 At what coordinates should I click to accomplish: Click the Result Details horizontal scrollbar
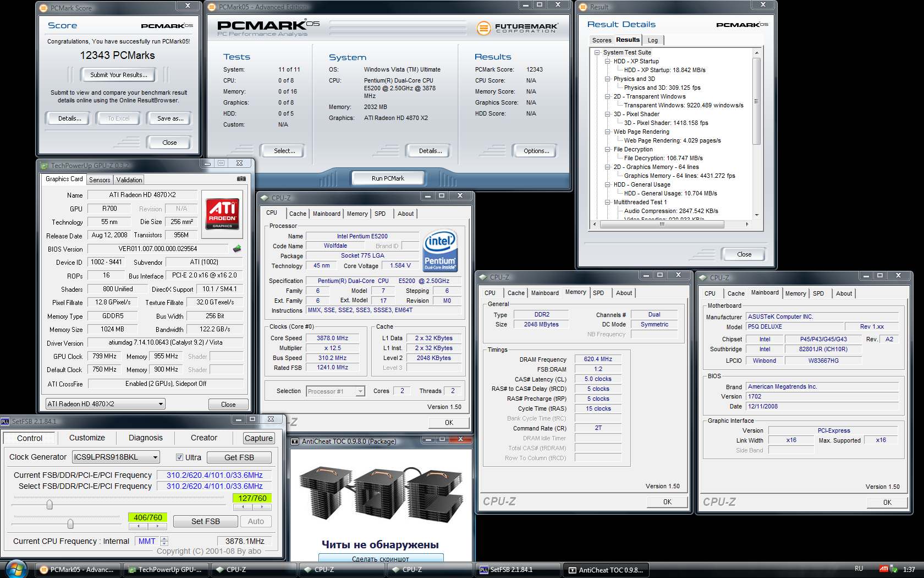pos(670,224)
